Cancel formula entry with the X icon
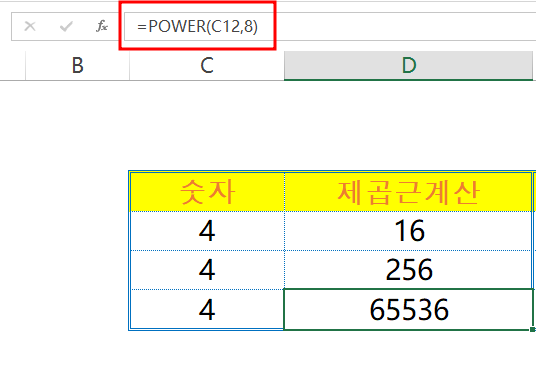 click(30, 26)
